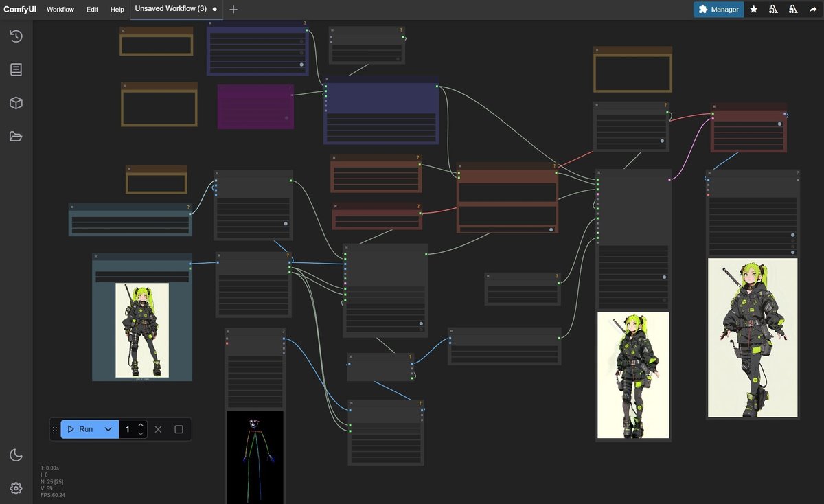The image size is (824, 504).
Task: Open the Run options dropdown chevron
Action: [x=108, y=428]
